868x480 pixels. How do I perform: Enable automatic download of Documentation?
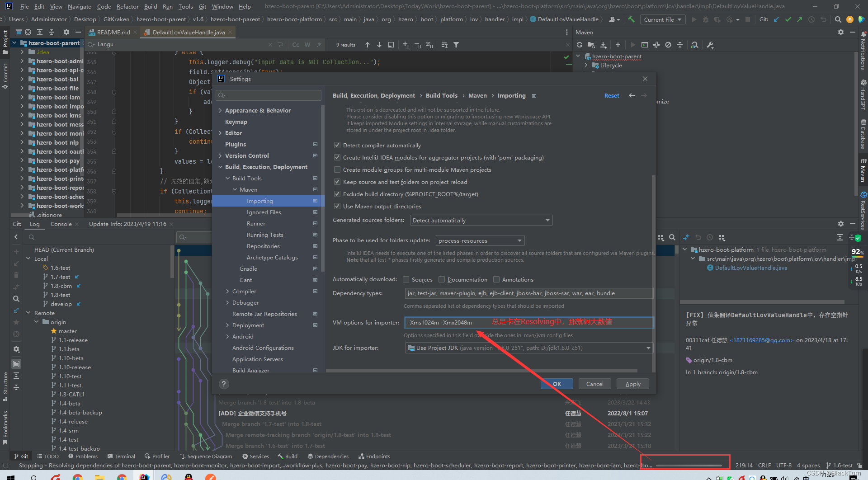pyautogui.click(x=442, y=279)
